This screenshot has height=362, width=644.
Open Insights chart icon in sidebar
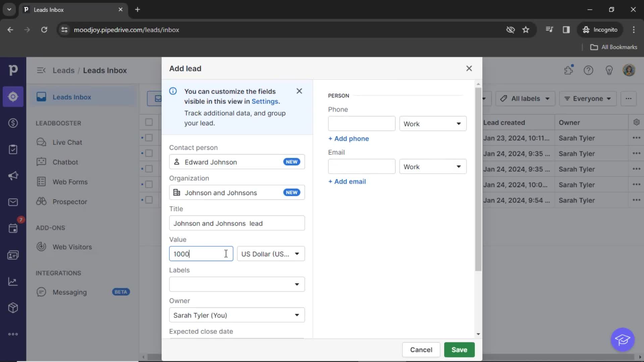[13, 282]
